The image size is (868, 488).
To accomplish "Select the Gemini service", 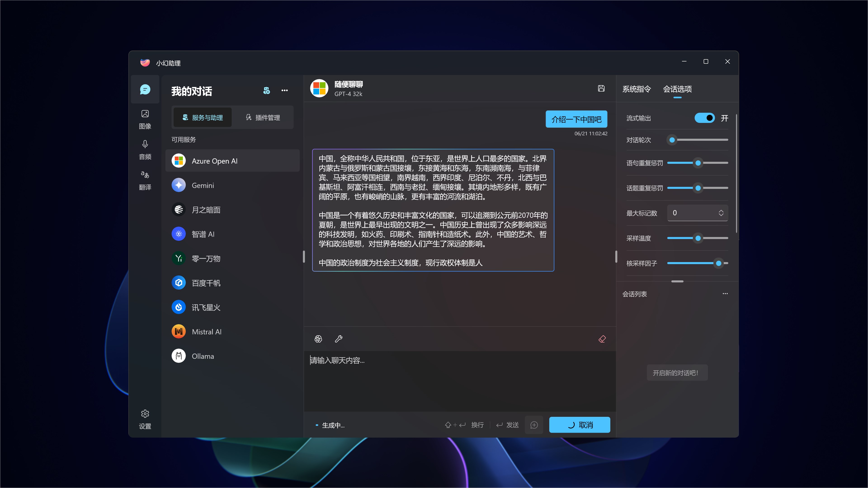I will 233,185.
